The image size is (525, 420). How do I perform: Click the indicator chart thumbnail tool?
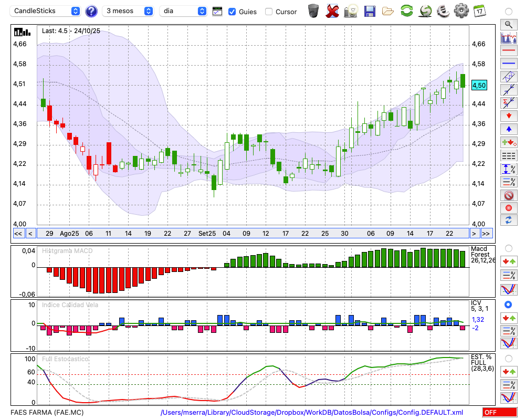(x=509, y=37)
